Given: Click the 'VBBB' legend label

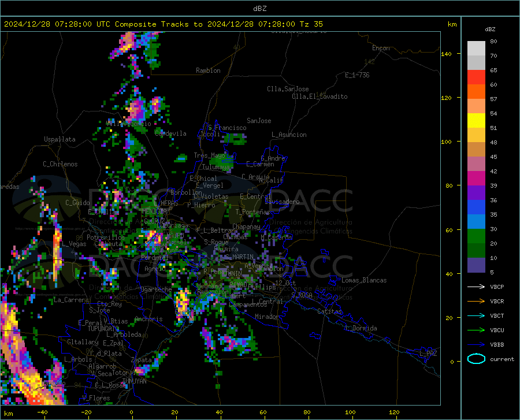Looking at the screenshot, I should (x=497, y=345).
